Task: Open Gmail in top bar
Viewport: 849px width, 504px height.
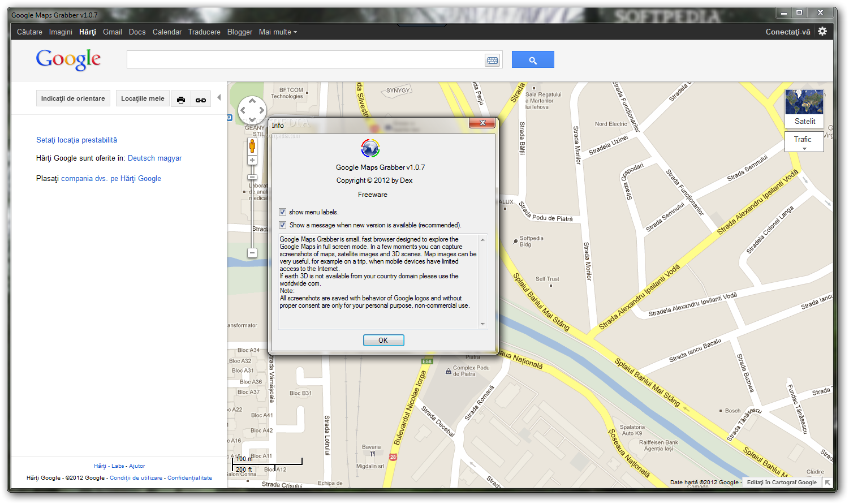Action: [113, 32]
